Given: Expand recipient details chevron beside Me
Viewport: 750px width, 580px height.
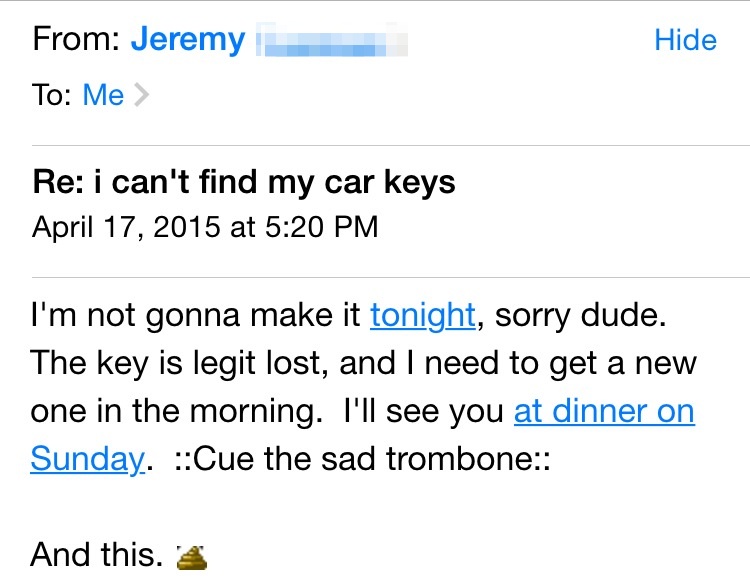Looking at the screenshot, I should pyautogui.click(x=142, y=96).
